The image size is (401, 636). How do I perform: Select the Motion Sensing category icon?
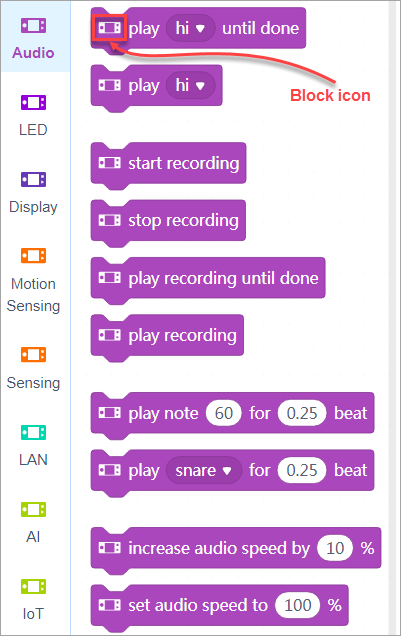click(x=33, y=256)
